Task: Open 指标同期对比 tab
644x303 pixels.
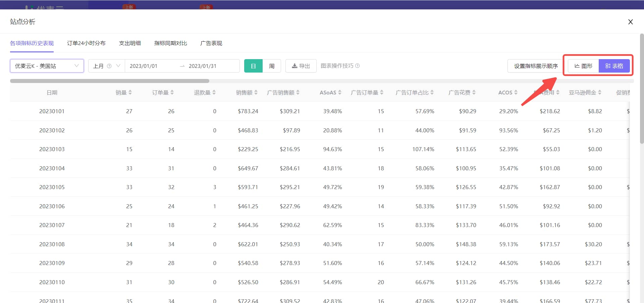Action: [170, 43]
